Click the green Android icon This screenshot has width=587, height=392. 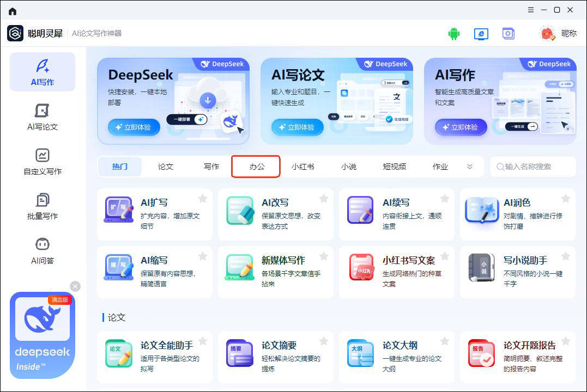coord(453,34)
